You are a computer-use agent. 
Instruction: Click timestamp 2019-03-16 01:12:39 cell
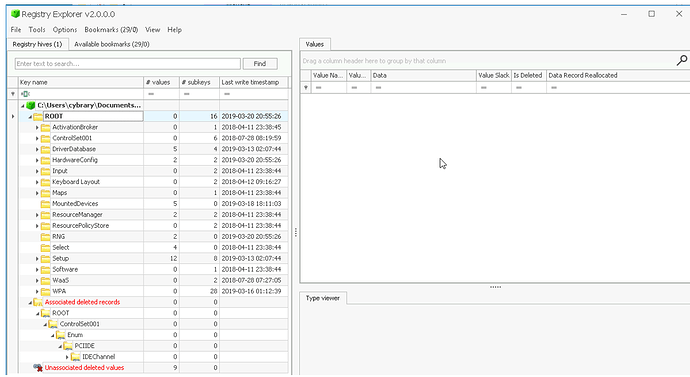click(x=254, y=291)
